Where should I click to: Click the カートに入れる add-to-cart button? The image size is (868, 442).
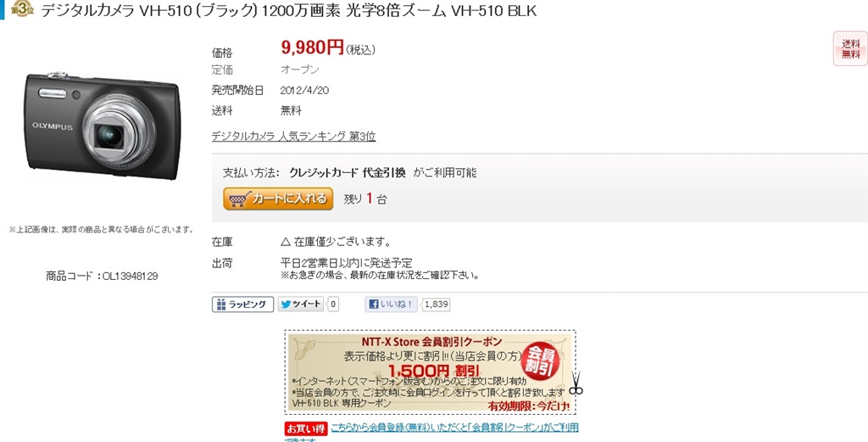pyautogui.click(x=278, y=199)
